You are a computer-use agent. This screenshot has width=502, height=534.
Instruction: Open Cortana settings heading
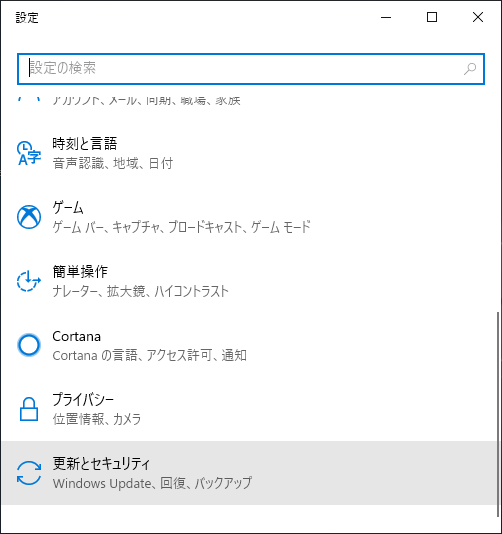(77, 336)
